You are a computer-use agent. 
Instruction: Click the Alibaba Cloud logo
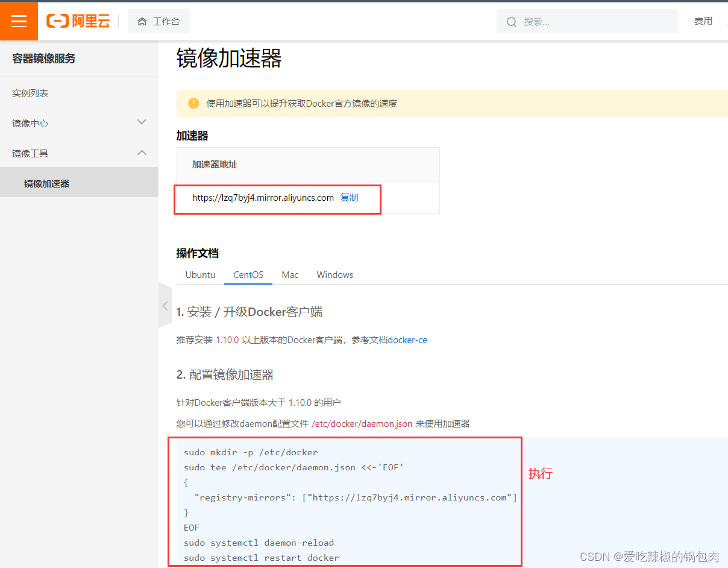(78, 22)
